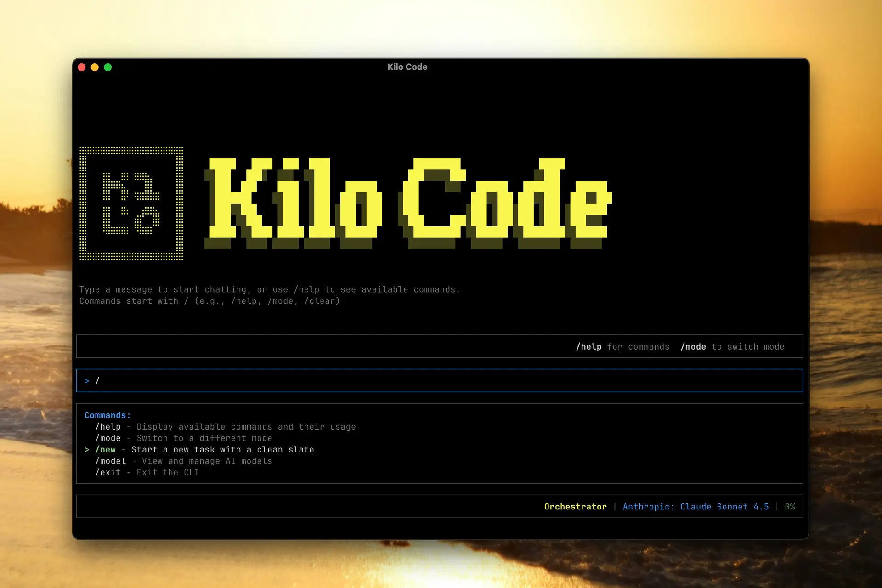
Task: Click the green selection arrow beside /new
Action: coord(87,449)
